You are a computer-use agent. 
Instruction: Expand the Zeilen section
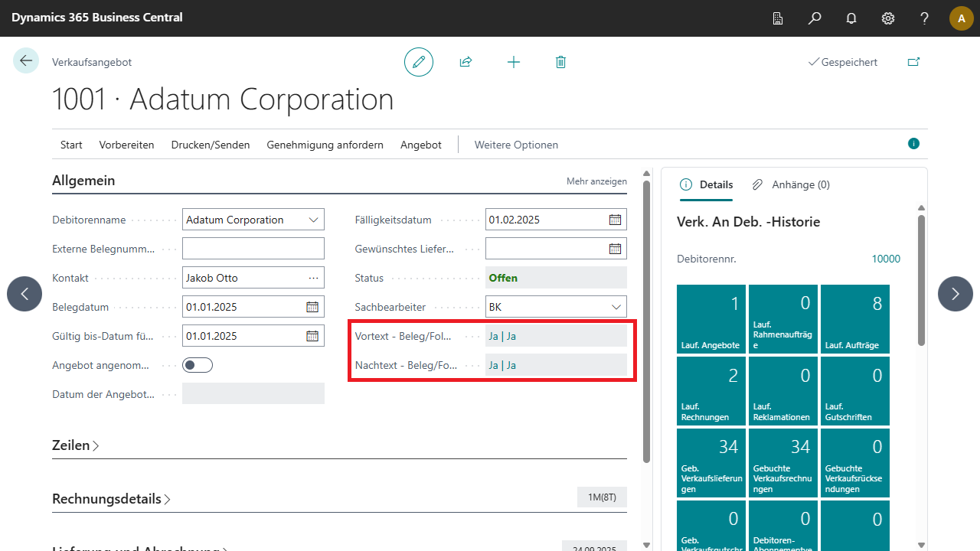point(75,445)
